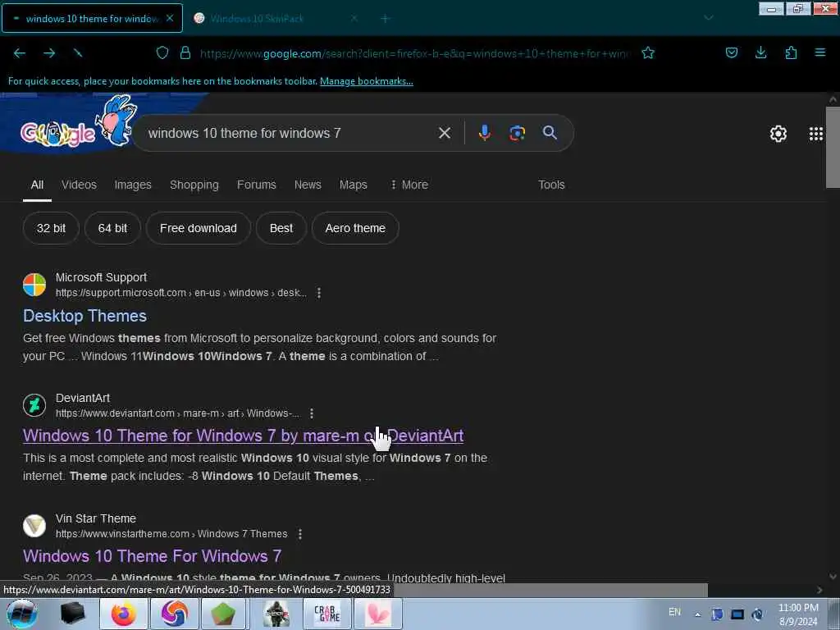840x630 pixels.
Task: Click the site security padlock icon
Action: (185, 52)
